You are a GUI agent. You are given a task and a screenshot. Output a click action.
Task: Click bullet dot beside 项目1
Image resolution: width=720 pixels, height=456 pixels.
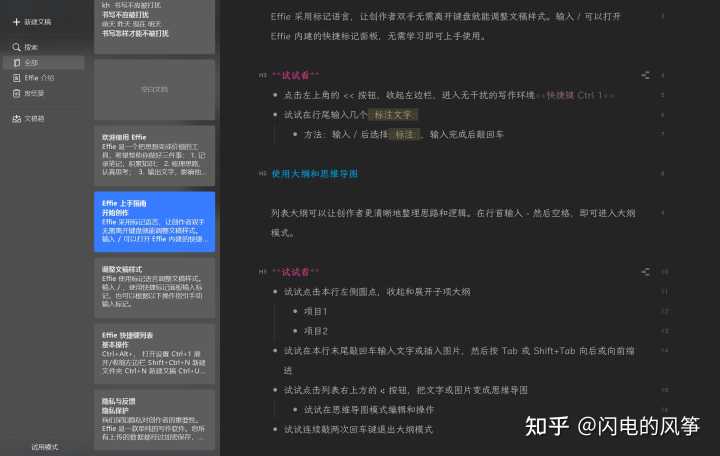click(295, 311)
